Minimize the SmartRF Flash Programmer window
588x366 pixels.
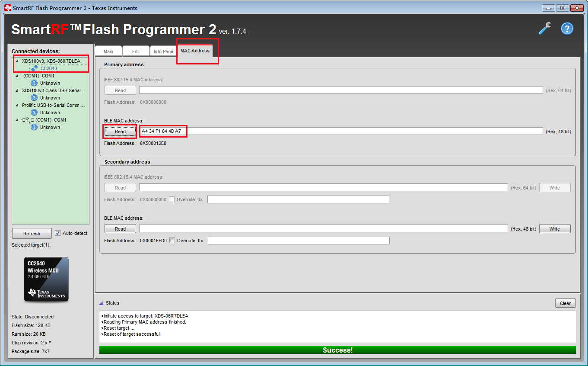549,8
